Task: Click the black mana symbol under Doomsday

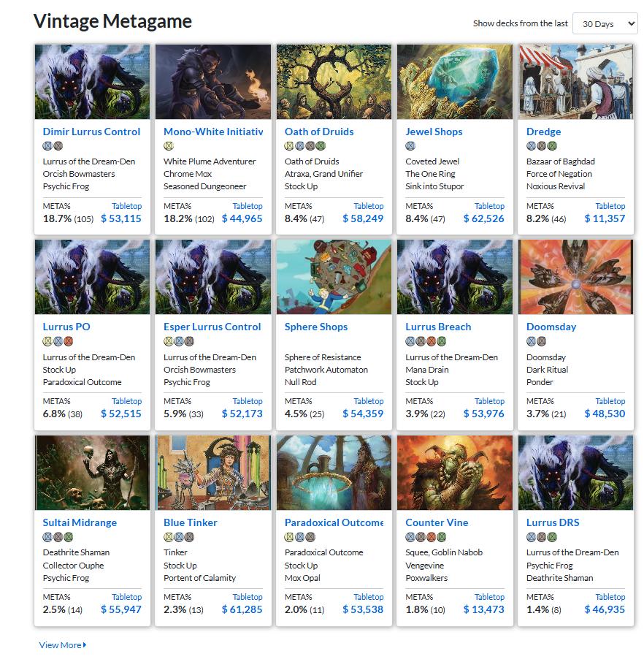Action: [x=542, y=341]
